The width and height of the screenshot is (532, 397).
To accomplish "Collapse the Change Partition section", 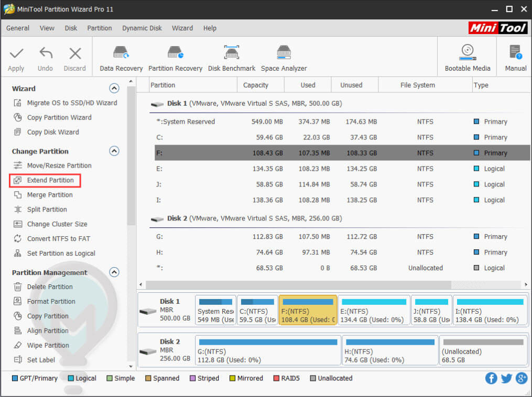I will (x=114, y=151).
